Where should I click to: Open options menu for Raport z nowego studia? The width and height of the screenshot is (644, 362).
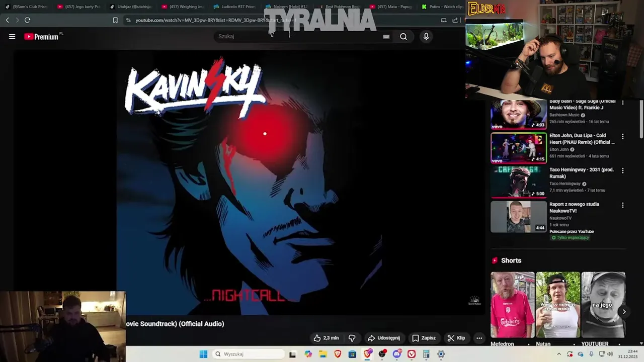tap(623, 205)
